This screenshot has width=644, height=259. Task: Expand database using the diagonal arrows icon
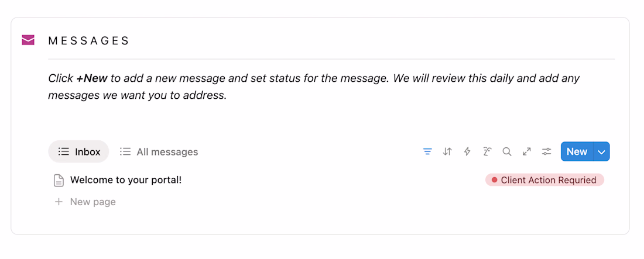pos(527,152)
